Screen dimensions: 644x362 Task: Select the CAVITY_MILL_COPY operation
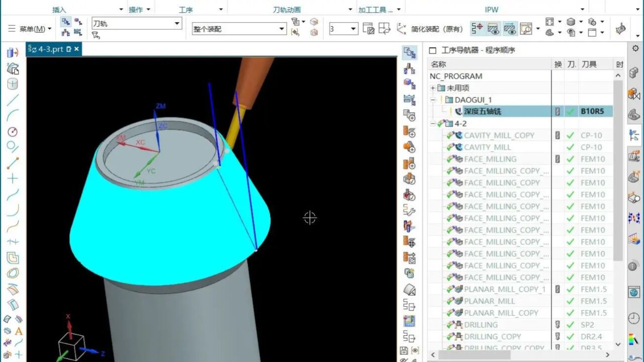point(499,135)
